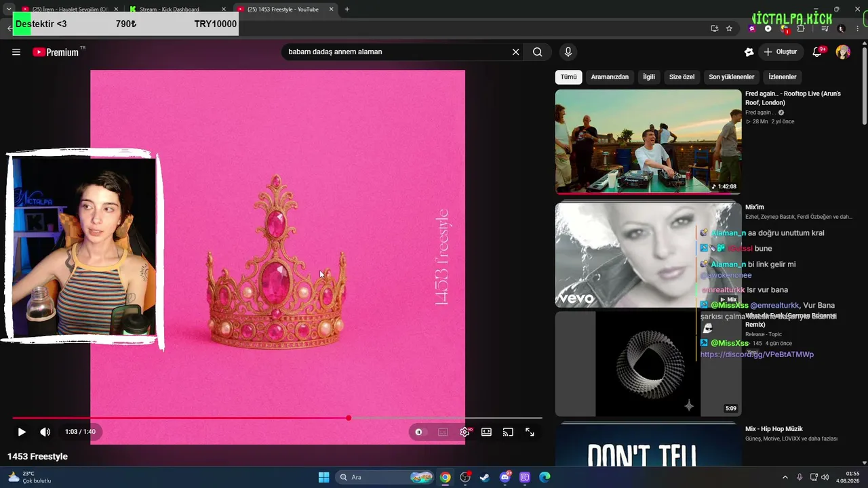The image size is (868, 488).
Task: Click the magnifier search button
Action: click(538, 52)
